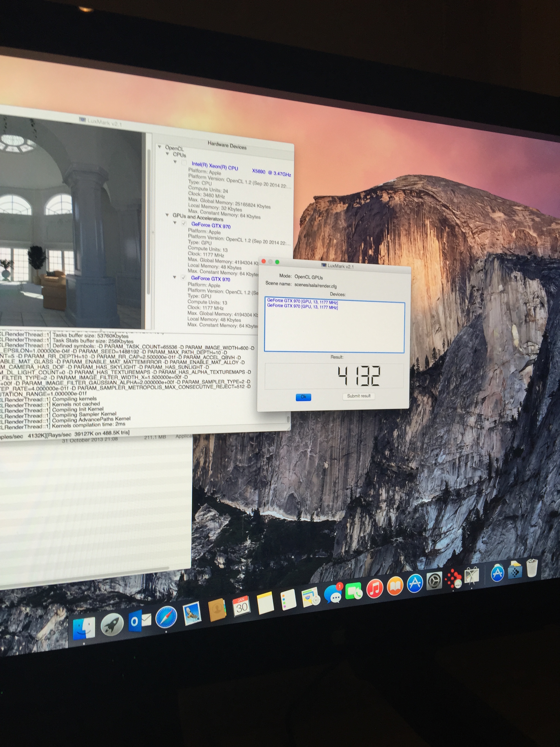Select first GeForce GTX 970 in Devices list
560x747 pixels.
pos(302,301)
